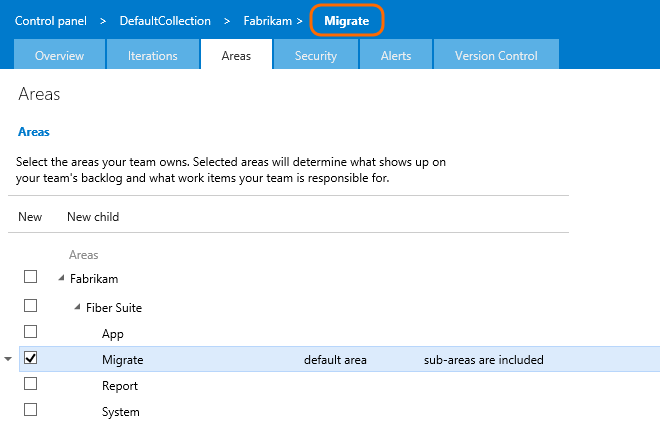
Task: Click New child area button
Action: point(93,217)
